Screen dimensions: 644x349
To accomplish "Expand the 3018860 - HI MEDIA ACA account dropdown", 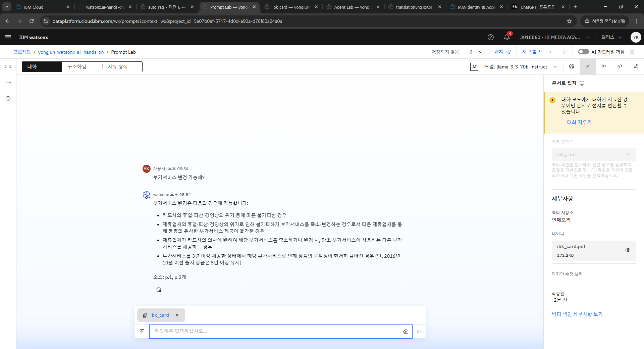I will (555, 37).
